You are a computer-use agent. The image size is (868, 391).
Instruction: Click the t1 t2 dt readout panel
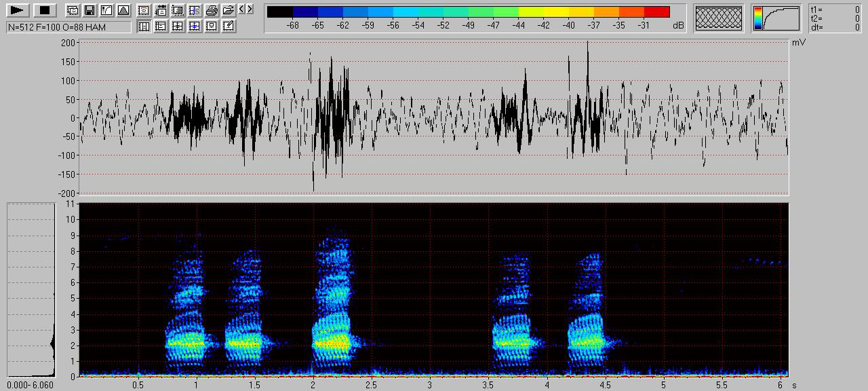[835, 18]
